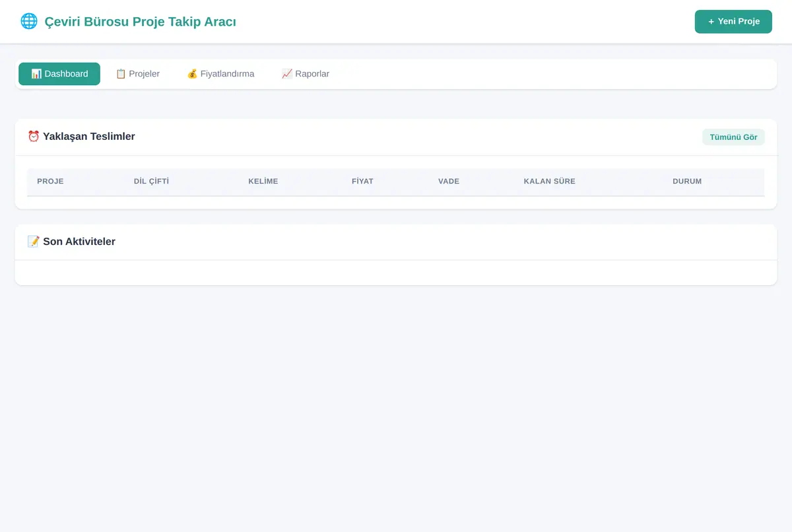
Task: Click the DİL ÇİFTİ column header
Action: click(151, 181)
